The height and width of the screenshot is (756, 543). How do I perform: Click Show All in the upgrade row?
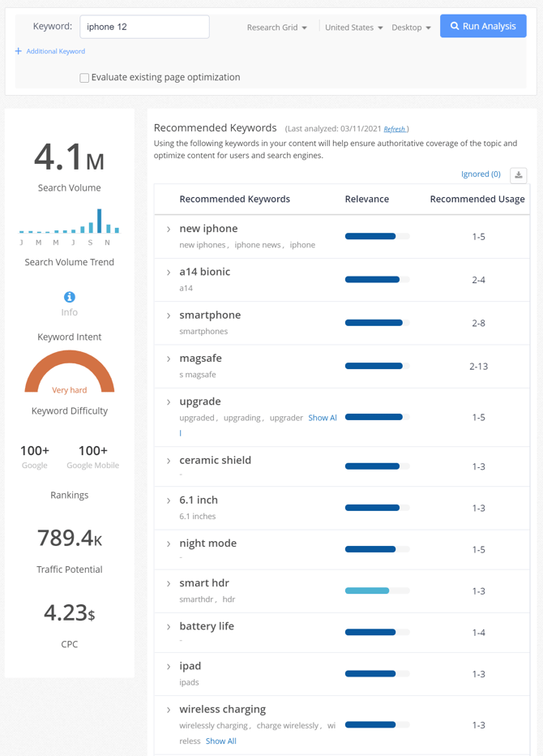(323, 418)
